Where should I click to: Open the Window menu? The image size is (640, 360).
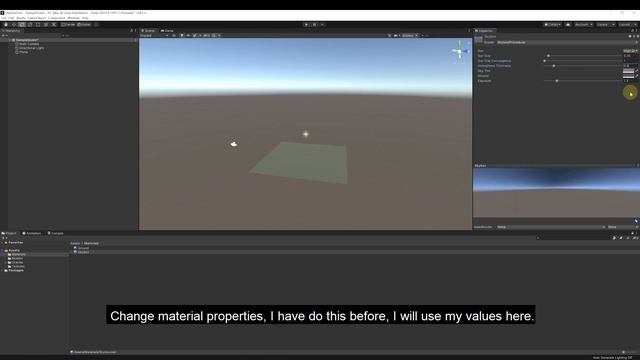73,18
